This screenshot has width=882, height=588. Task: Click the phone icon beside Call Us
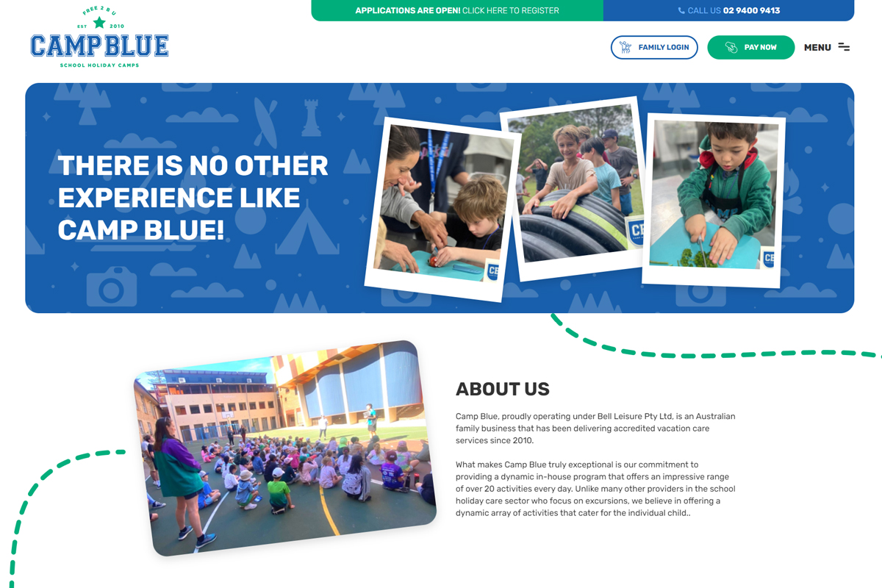coord(681,11)
